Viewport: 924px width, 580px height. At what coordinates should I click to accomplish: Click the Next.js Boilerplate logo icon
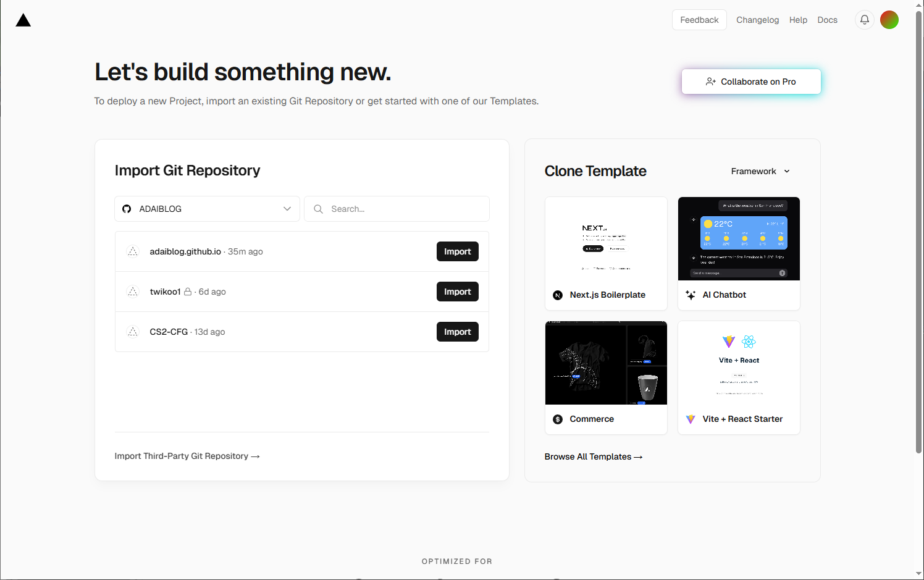click(x=558, y=295)
